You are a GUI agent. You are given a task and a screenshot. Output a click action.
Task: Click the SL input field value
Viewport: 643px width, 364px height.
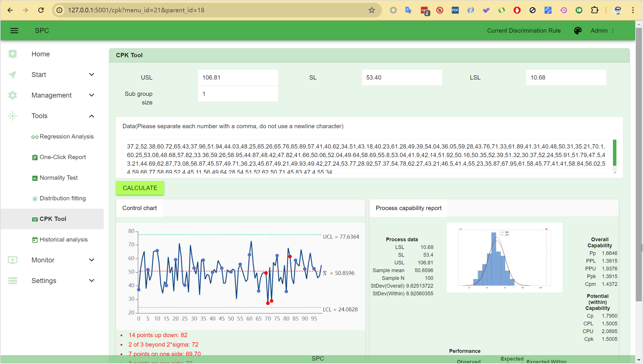[402, 77]
